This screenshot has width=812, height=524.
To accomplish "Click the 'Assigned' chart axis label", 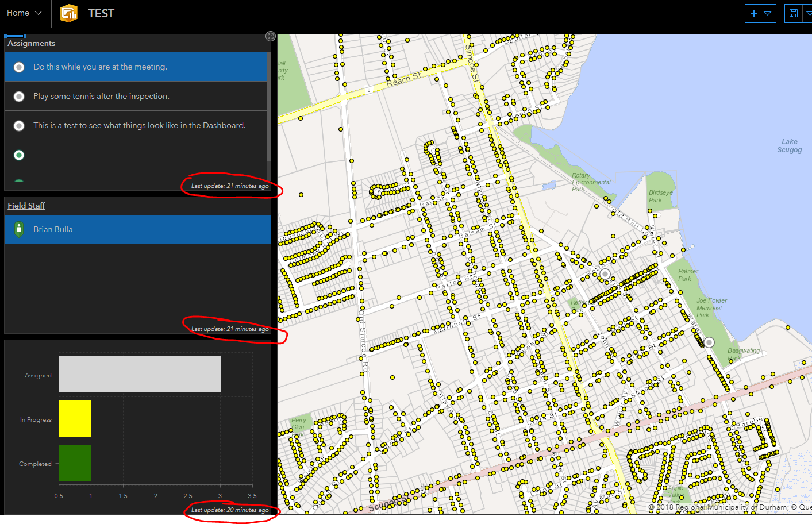I will click(38, 375).
